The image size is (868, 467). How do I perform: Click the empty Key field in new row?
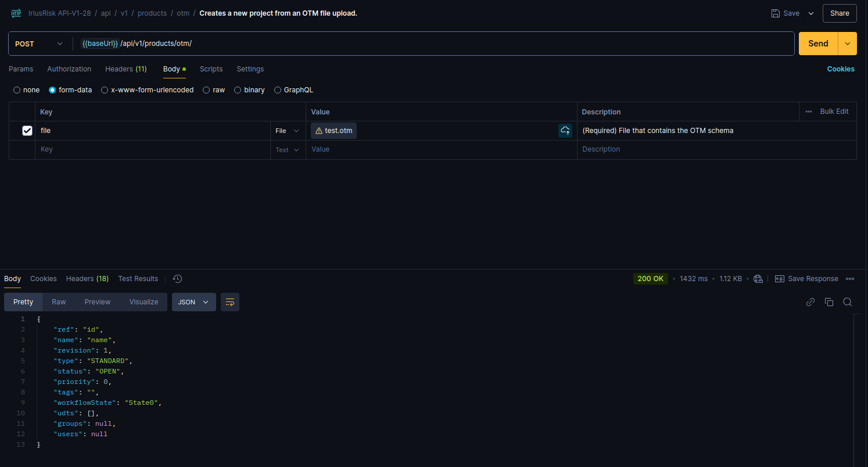coord(152,150)
